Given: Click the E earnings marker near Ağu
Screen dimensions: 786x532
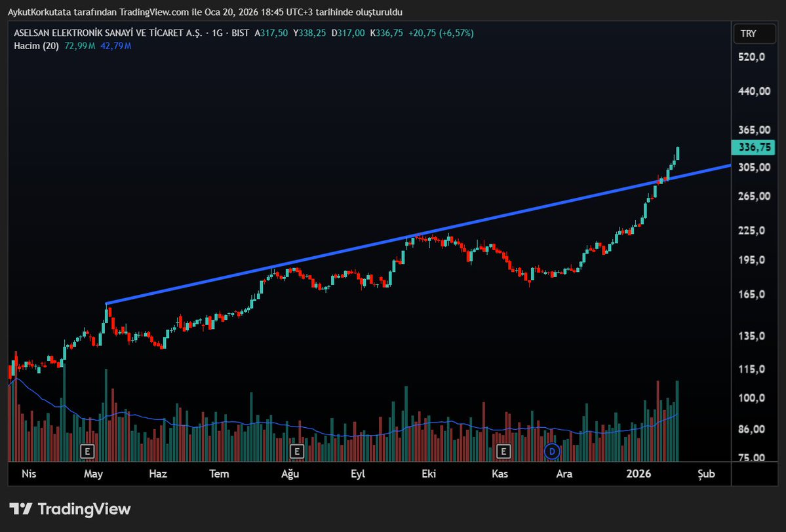Looking at the screenshot, I should [297, 451].
